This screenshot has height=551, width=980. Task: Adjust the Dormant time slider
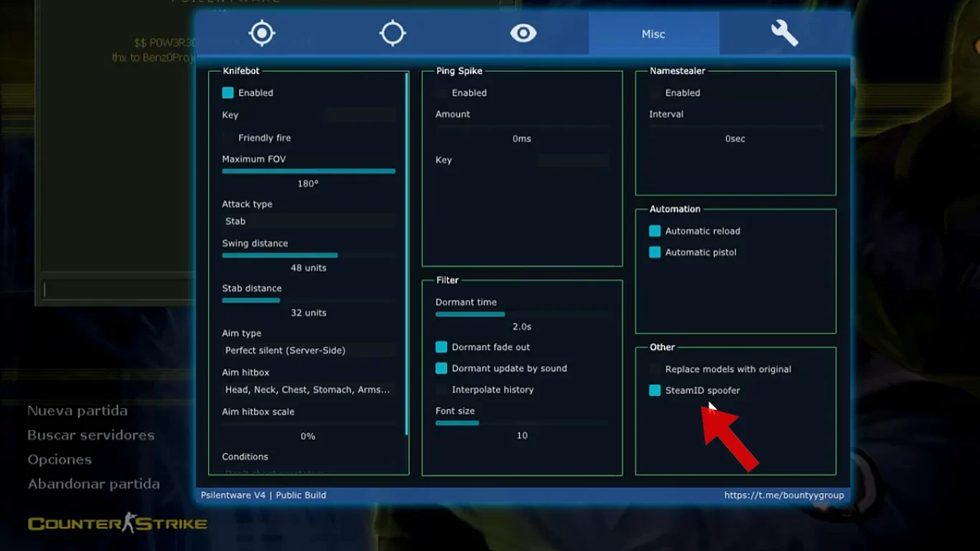522,314
